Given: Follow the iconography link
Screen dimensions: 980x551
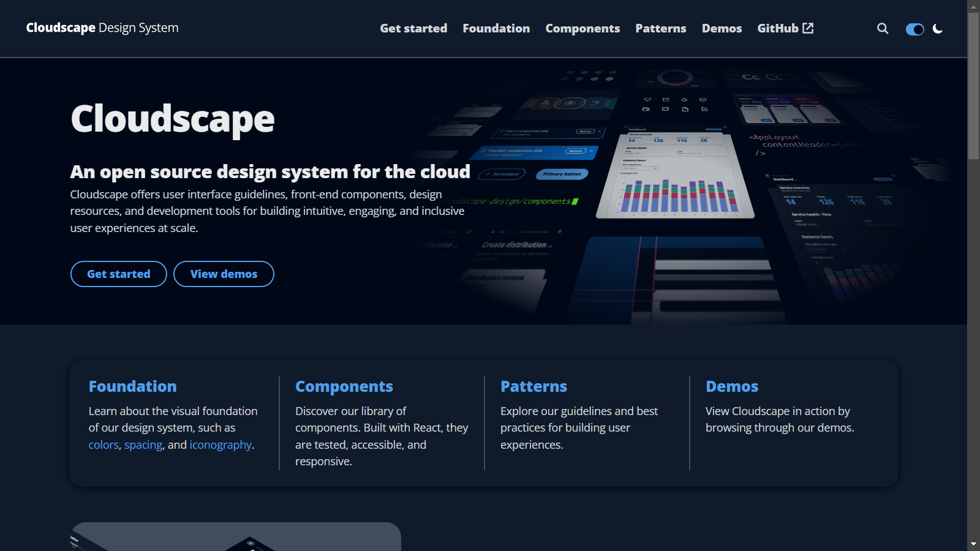Looking at the screenshot, I should coord(221,445).
